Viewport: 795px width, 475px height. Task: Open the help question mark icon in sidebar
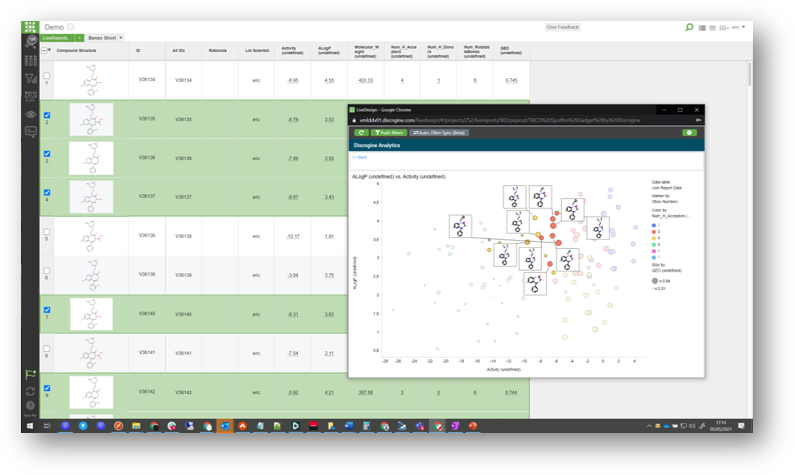pos(30,406)
